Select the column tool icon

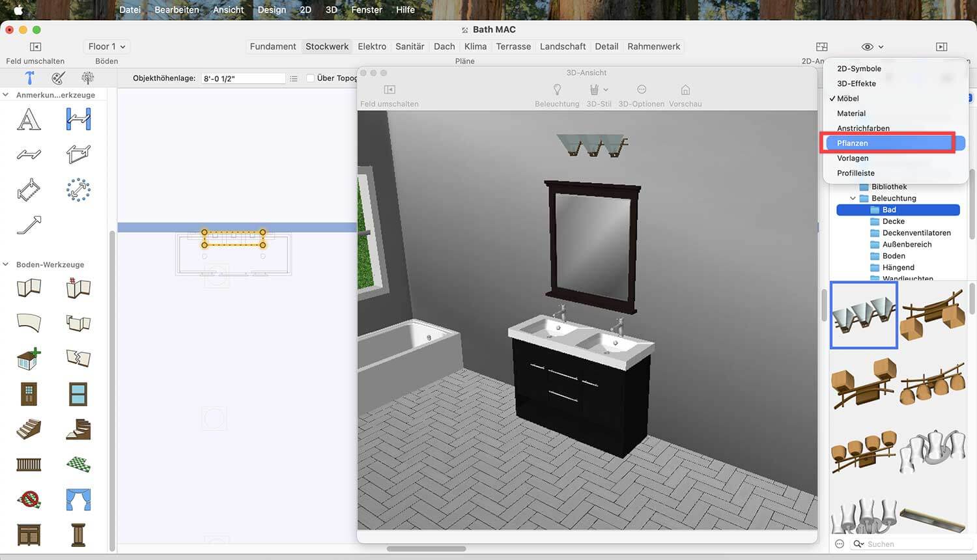[78, 535]
